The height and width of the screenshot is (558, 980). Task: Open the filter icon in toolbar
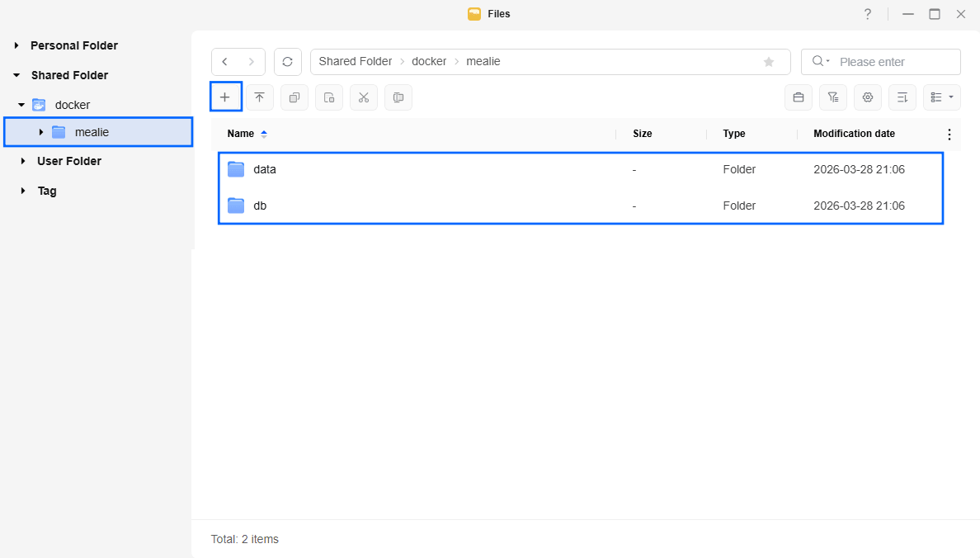tap(833, 97)
